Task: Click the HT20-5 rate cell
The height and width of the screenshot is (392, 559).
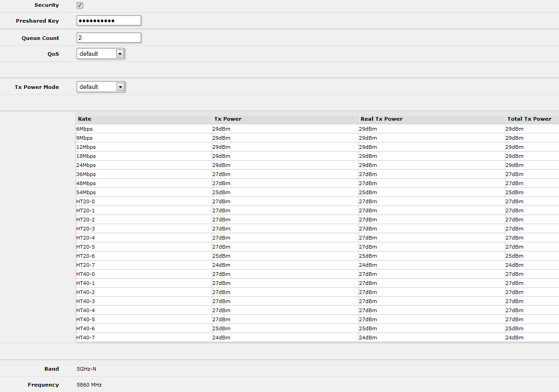Action: 144,247
